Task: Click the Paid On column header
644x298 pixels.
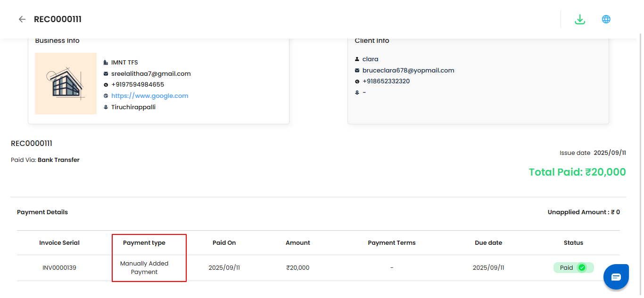Action: (224, 243)
